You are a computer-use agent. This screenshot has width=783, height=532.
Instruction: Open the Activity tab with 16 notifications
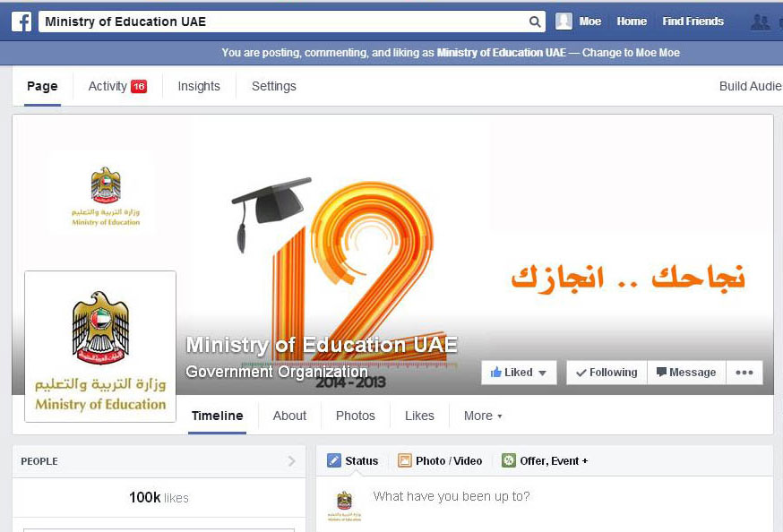coord(117,86)
